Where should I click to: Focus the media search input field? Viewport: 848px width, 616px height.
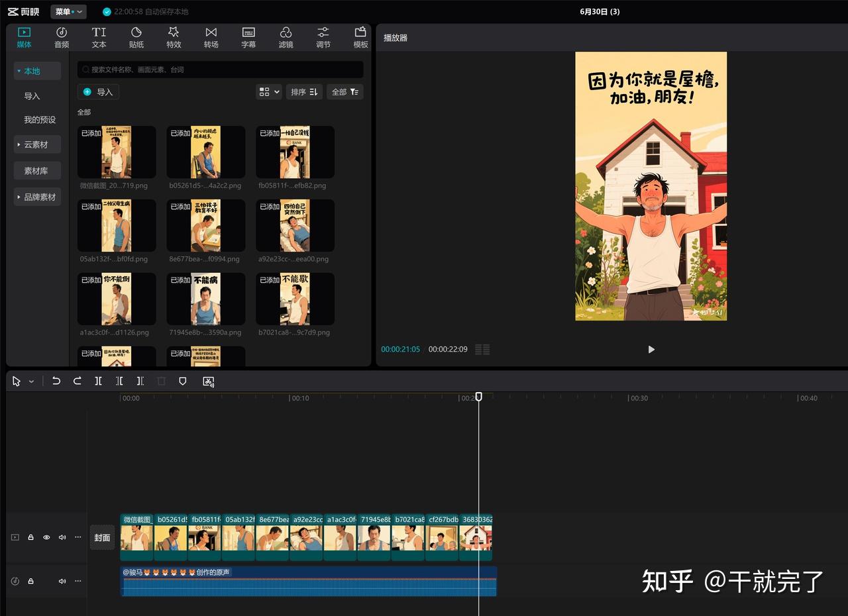[x=220, y=70]
